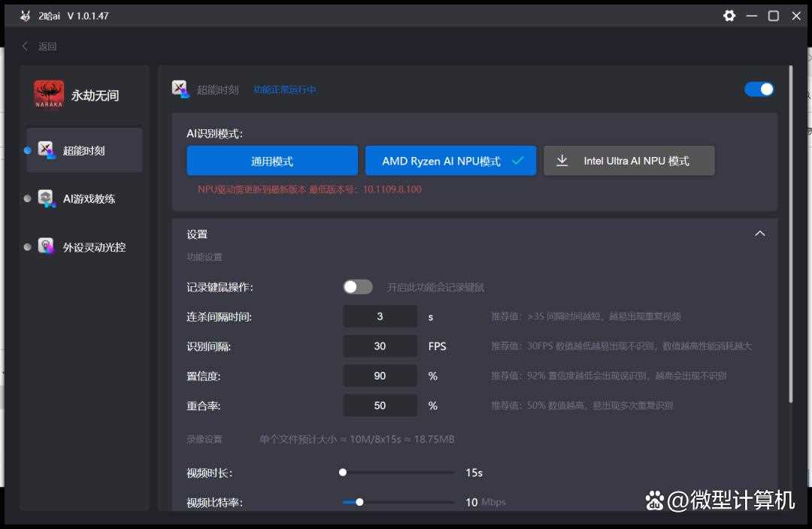Select the 通用模式 recognition mode button
The height and width of the screenshot is (529, 812).
coord(272,161)
